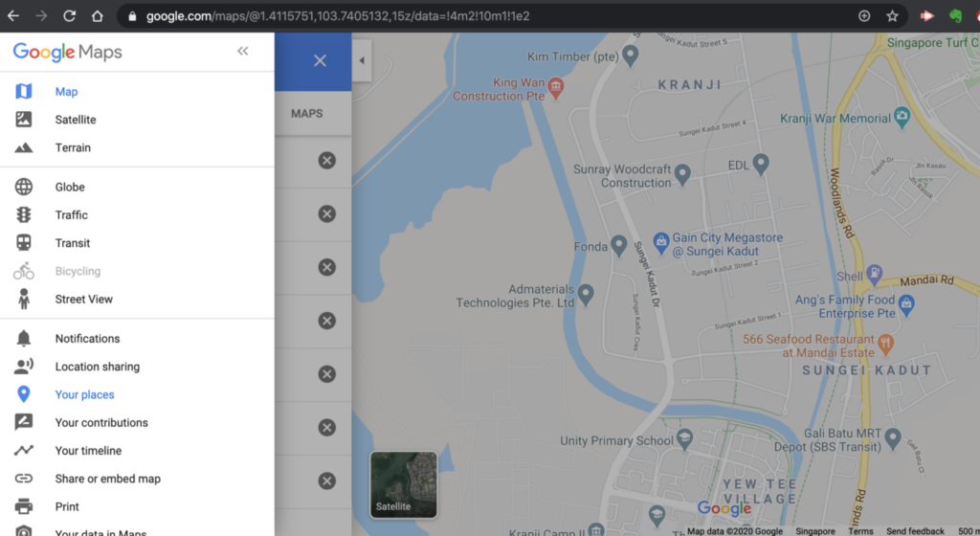
Task: Click the Ang's Family Food Enterprise marker
Action: (x=906, y=305)
